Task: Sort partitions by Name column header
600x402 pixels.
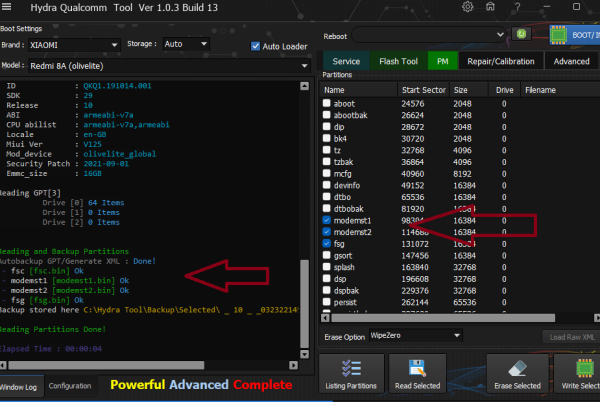Action: [359, 90]
